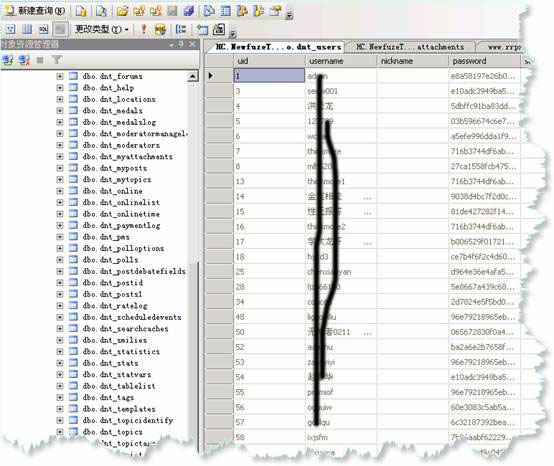The width and height of the screenshot is (554, 466).
Task: Open the top toolbar overflow options arrow
Action: pyautogui.click(x=289, y=15)
